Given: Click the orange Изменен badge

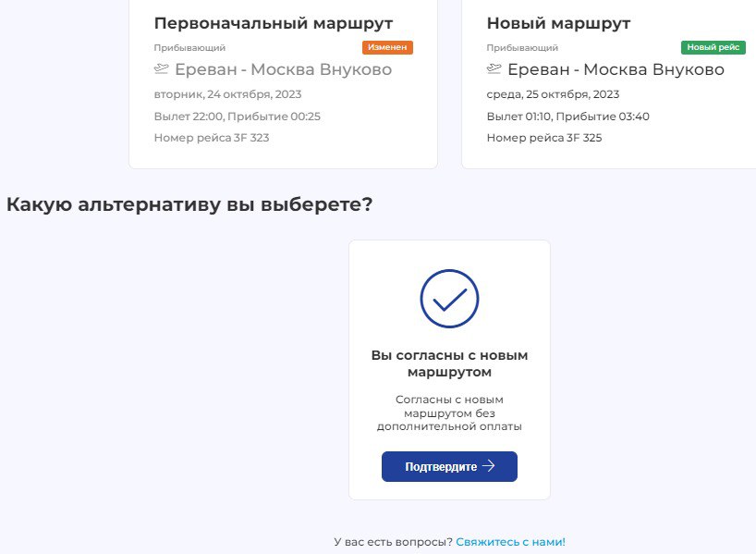Looking at the screenshot, I should [387, 47].
